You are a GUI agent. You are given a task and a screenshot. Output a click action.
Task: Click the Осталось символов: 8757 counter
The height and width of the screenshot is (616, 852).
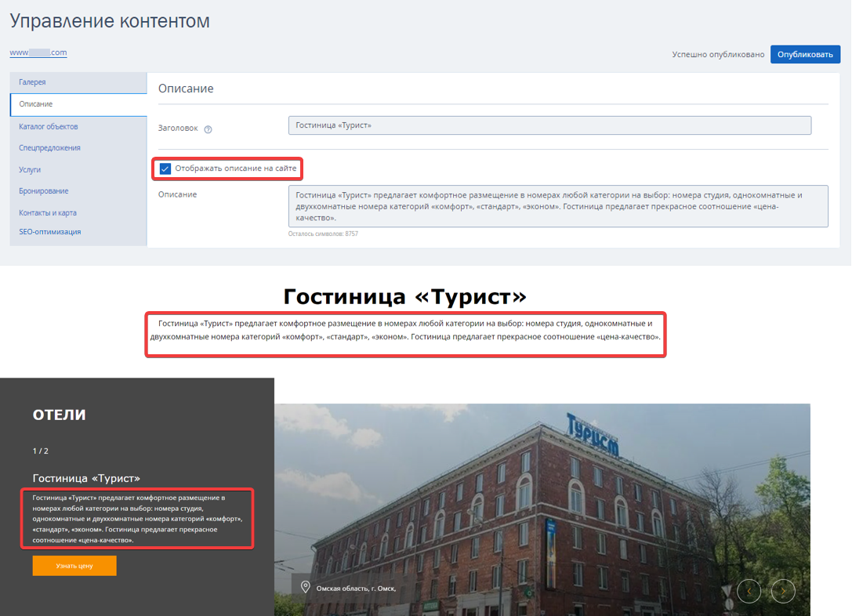(323, 234)
